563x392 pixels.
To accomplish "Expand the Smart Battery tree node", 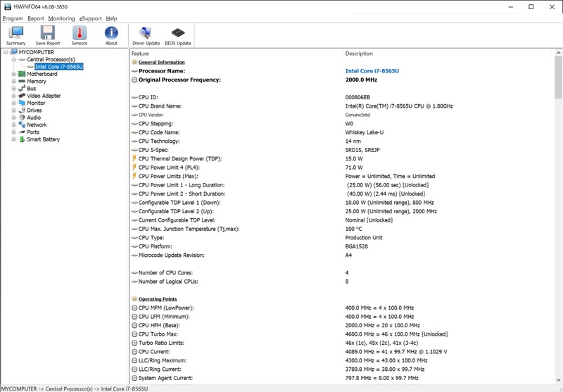I will pyautogui.click(x=13, y=139).
